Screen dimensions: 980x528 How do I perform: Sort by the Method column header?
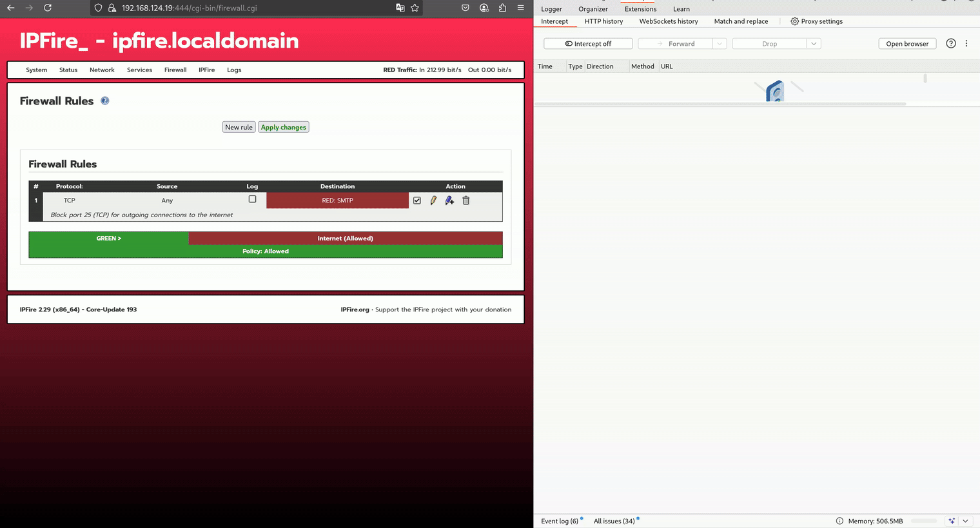643,66
